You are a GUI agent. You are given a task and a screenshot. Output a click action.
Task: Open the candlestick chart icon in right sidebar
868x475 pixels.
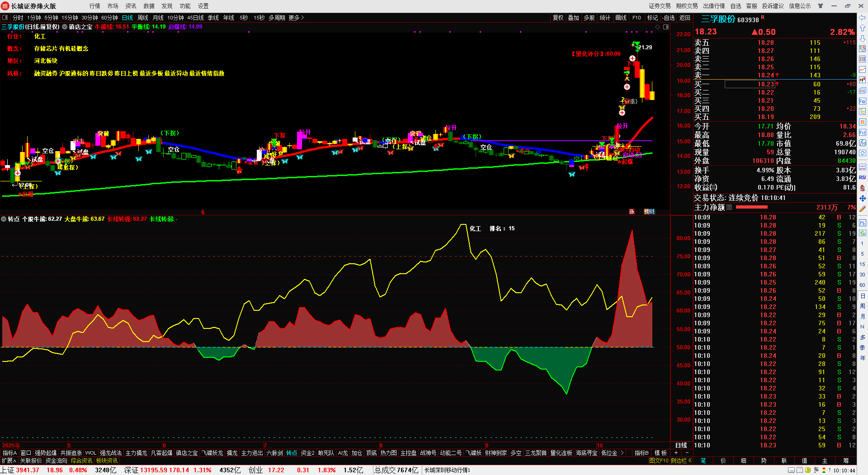(863, 80)
